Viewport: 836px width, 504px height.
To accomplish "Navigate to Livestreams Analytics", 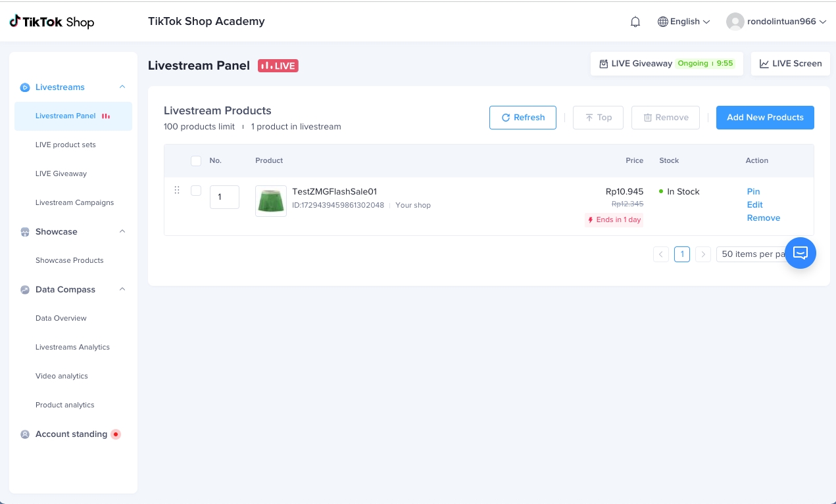I will coord(72,348).
